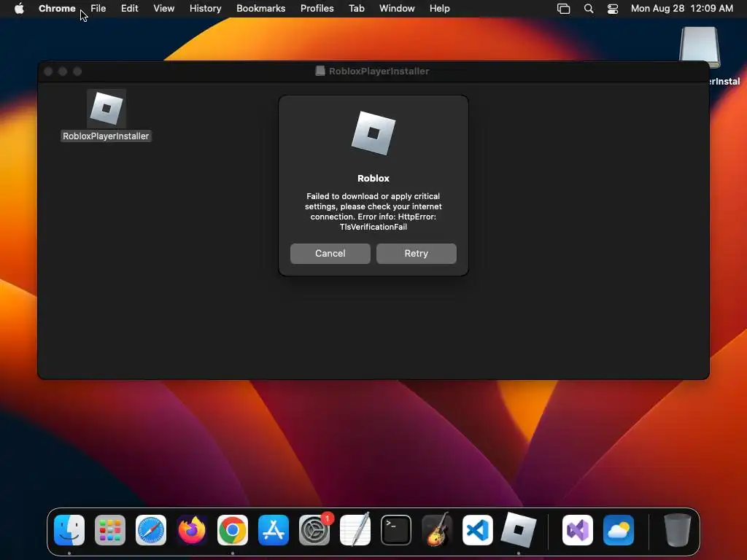Open the Tab menu
The width and height of the screenshot is (747, 560).
(356, 9)
